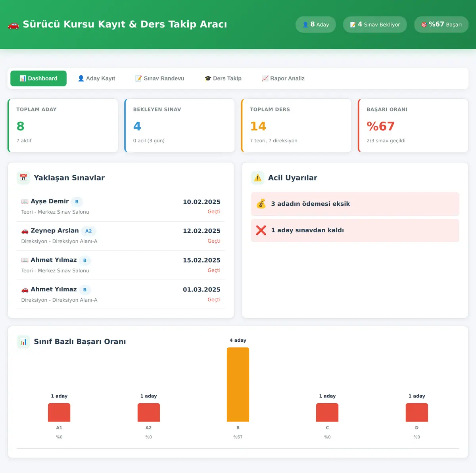Click the red D class bar in chart
The image size is (476, 473).
tap(417, 412)
